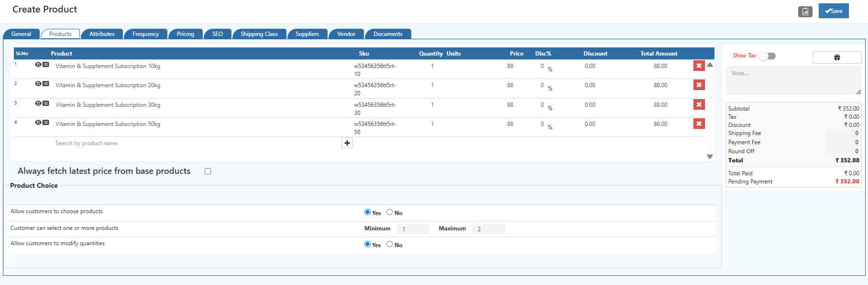Click the Shipping Fee value field

point(843,134)
